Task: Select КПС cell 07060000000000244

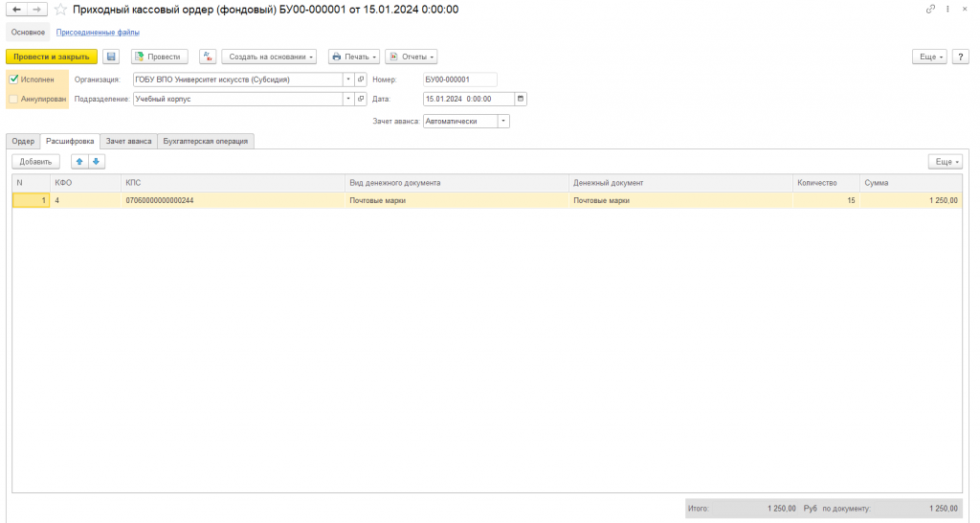Action: point(233,201)
